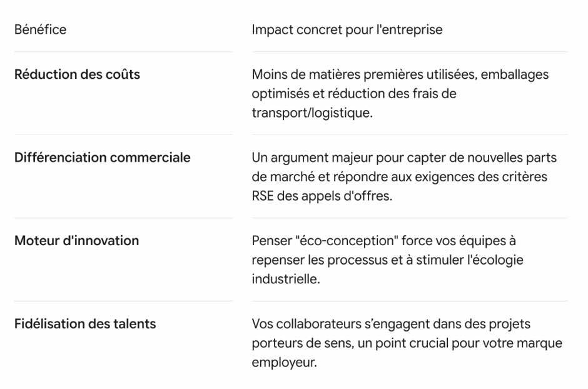Click the line repenser les processus
588x389 pixels.
[387, 260]
